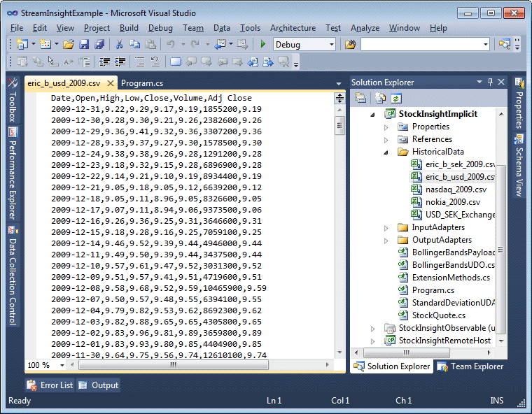Open Solution Explorer window position dropdown

[x=479, y=82]
